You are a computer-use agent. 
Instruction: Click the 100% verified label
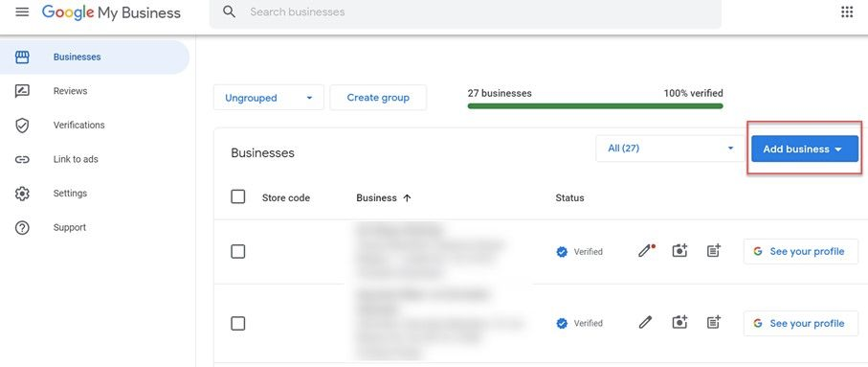pos(693,93)
